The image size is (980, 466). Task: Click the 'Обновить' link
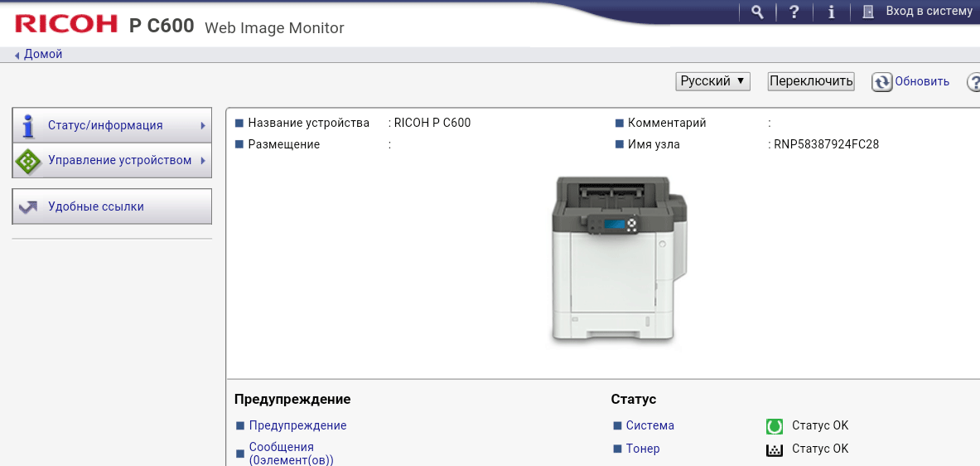coord(922,81)
